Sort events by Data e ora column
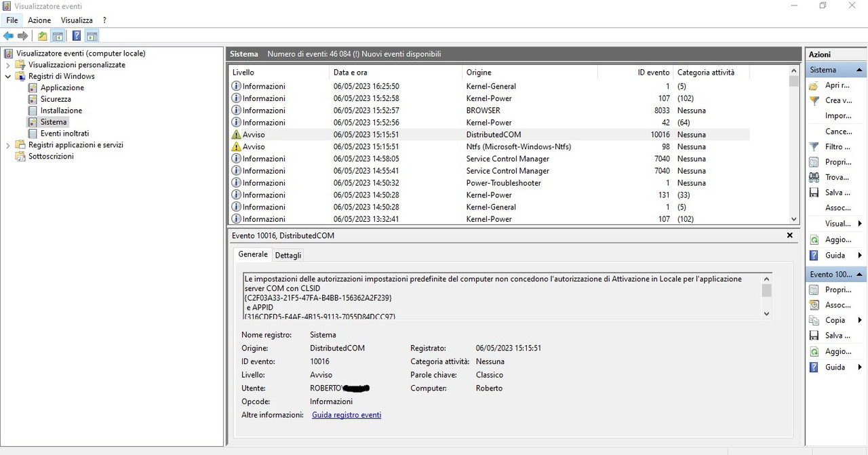Viewport: 868px width, 455px height. point(396,73)
